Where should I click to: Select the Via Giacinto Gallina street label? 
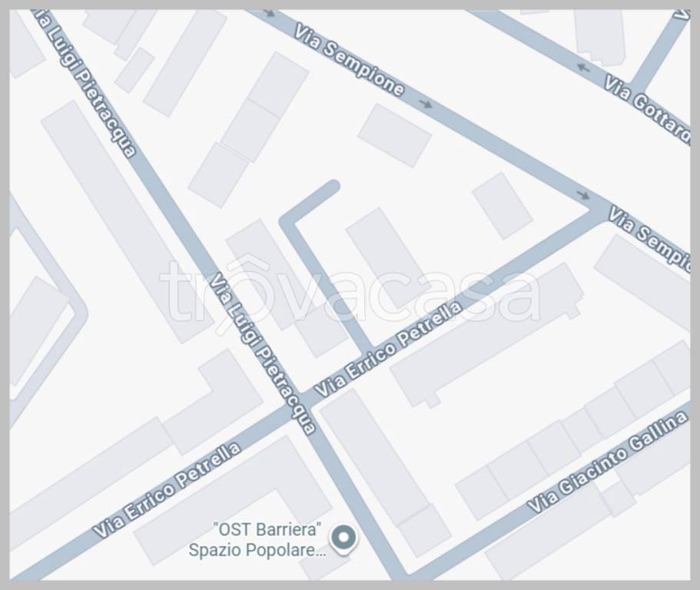click(607, 462)
